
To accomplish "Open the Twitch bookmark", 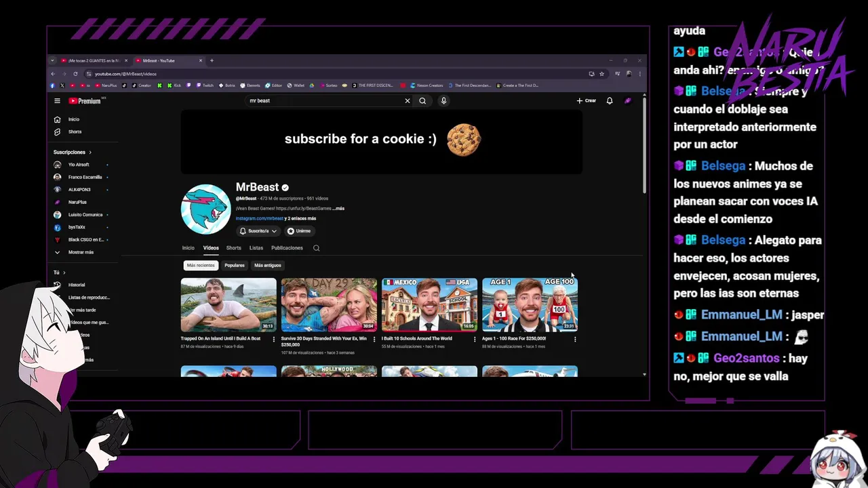I will [x=205, y=85].
